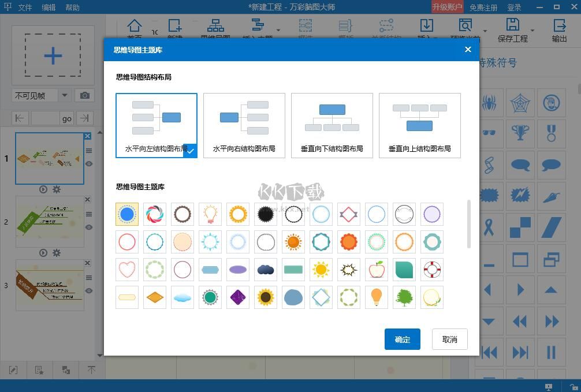The image size is (581, 392).
Task: Click the pause symbol icon
Action: 552,352
